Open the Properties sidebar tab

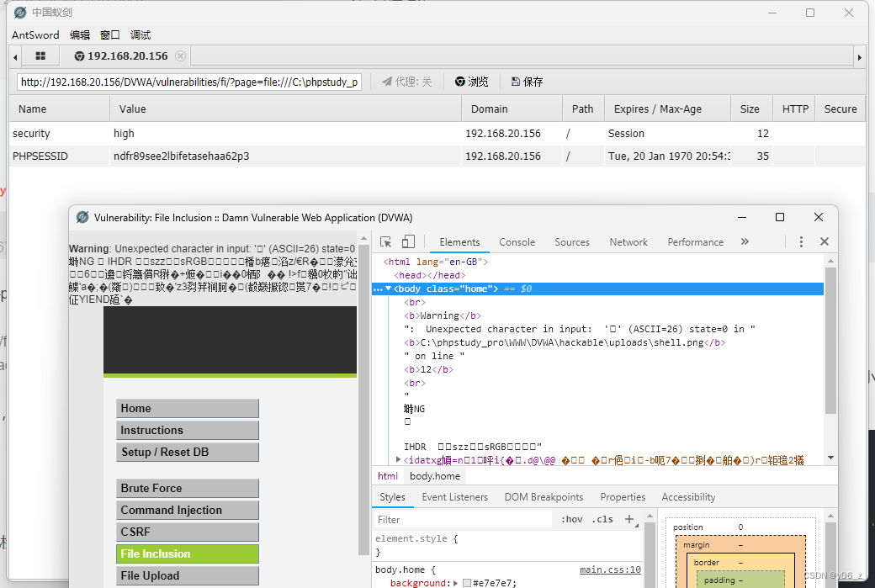pos(623,497)
